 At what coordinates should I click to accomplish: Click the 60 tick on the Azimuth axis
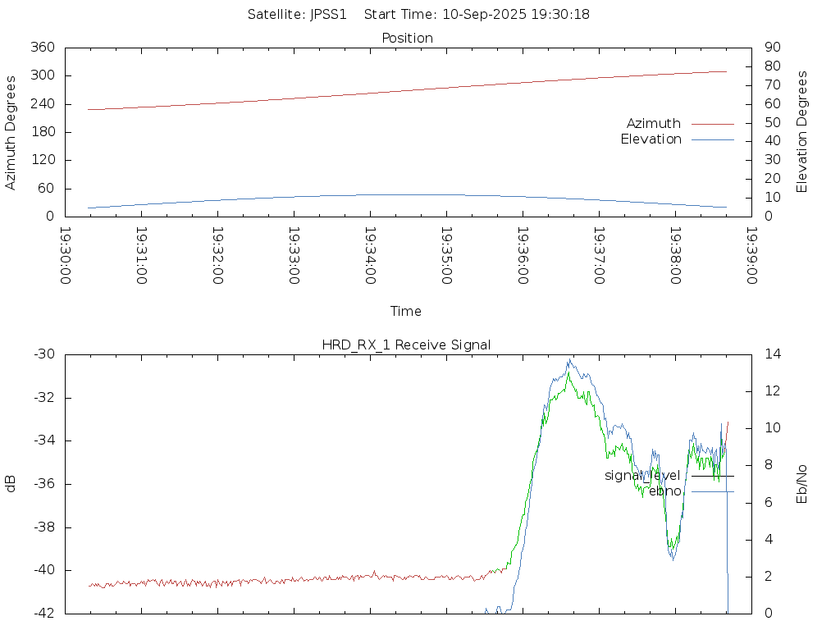click(47, 189)
